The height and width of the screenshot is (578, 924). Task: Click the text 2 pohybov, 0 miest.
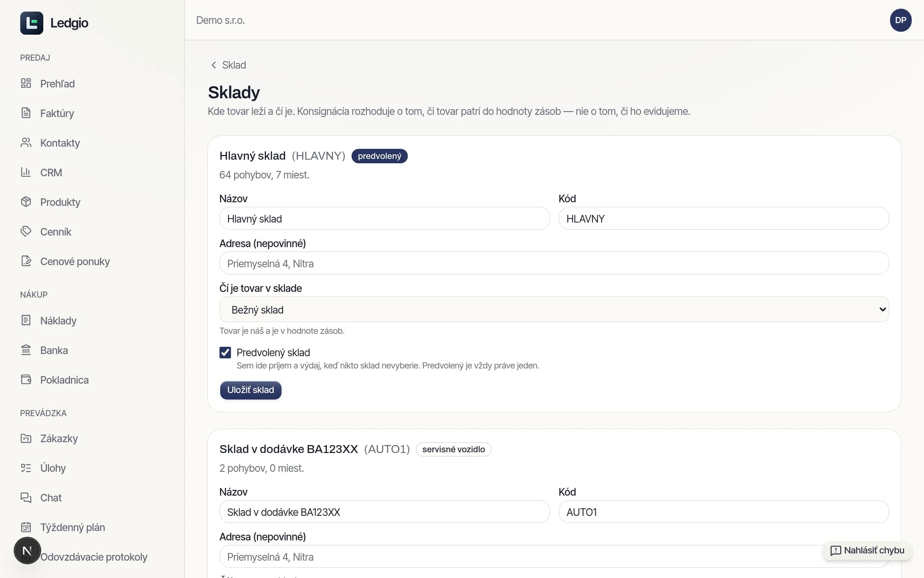point(262,468)
